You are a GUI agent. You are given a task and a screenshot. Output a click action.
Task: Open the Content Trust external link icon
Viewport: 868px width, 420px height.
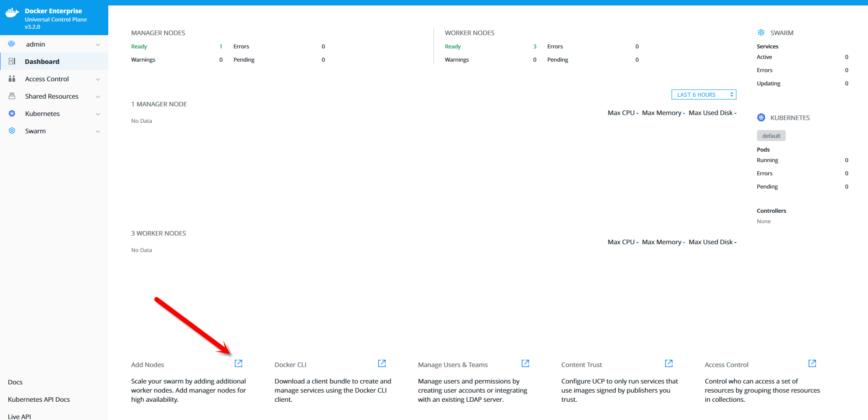(669, 363)
